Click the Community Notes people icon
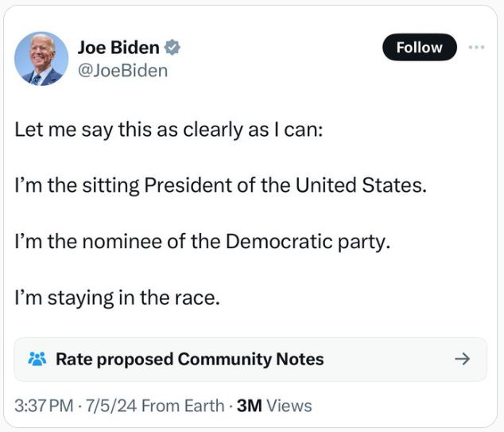 [37, 359]
